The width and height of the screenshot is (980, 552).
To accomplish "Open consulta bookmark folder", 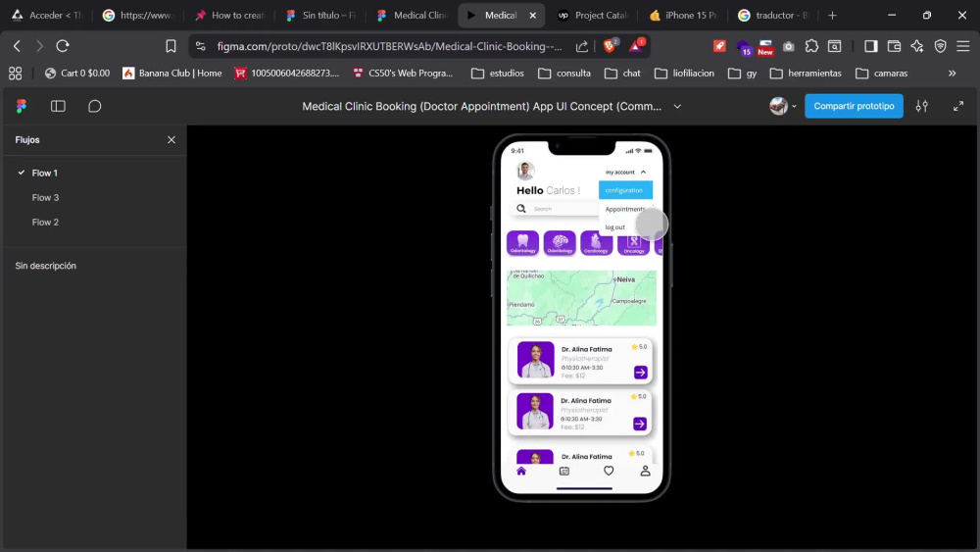I will 564,74.
